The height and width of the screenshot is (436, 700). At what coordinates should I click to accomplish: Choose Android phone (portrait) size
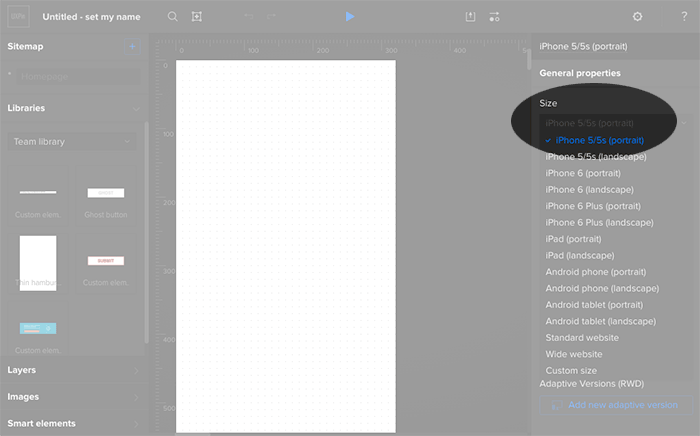pyautogui.click(x=596, y=272)
